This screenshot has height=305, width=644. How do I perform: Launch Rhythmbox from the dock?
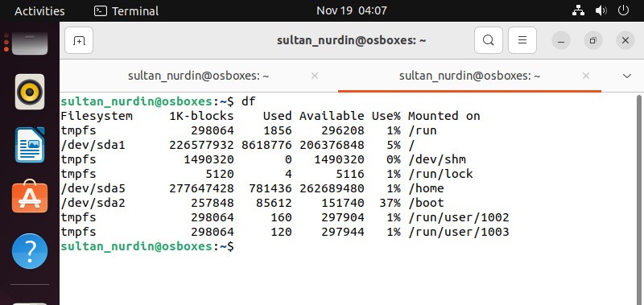click(x=30, y=92)
